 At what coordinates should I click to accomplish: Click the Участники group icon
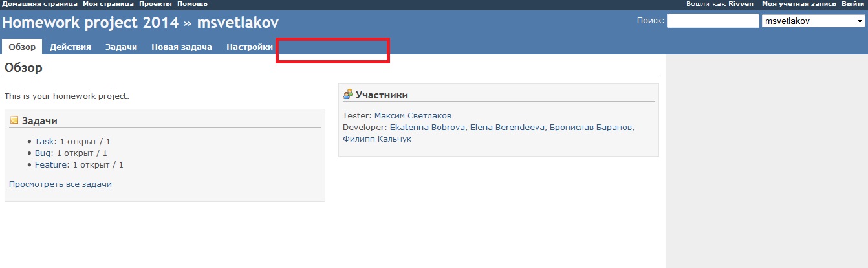348,95
